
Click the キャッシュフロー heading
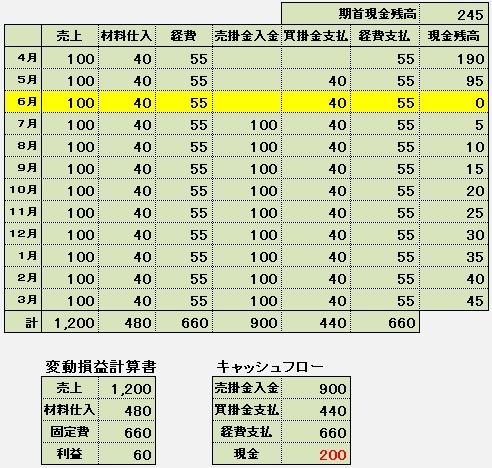pyautogui.click(x=270, y=366)
